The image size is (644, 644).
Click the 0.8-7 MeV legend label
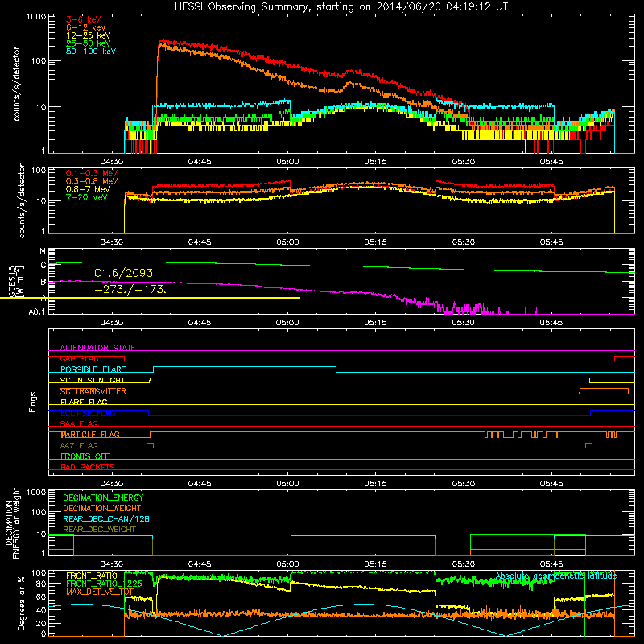point(89,189)
